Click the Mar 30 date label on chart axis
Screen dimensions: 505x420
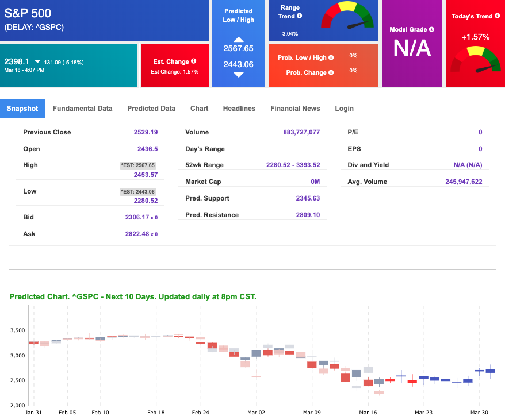coord(479,413)
